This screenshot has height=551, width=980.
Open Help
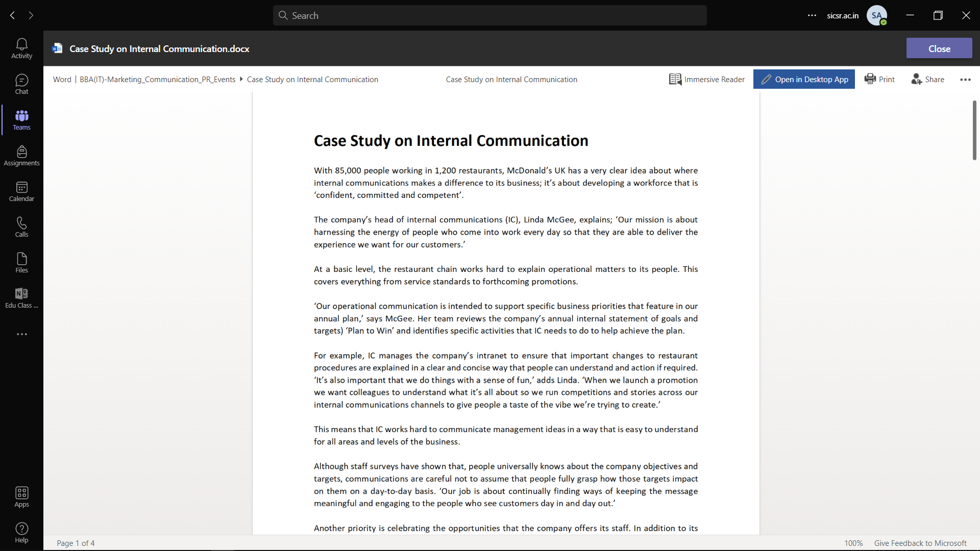(x=21, y=533)
